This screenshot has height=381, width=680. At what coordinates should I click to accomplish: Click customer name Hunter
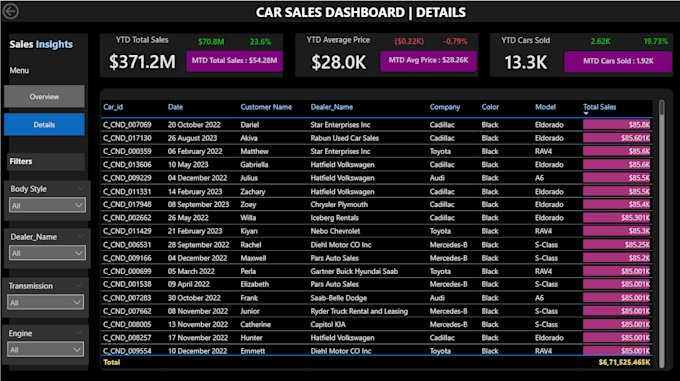251,338
